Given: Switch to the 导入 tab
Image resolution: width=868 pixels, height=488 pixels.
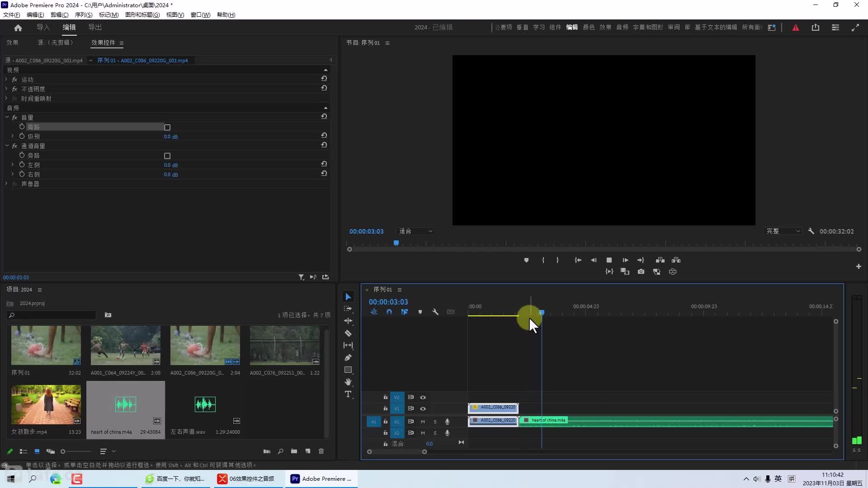Looking at the screenshot, I should pyautogui.click(x=43, y=27).
